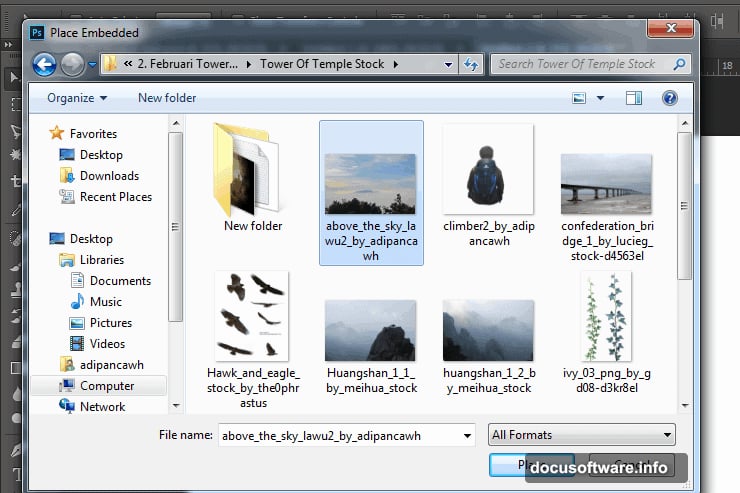
Task: Select Huangshan_1_1_by_meihua_stock image
Action: click(x=371, y=347)
